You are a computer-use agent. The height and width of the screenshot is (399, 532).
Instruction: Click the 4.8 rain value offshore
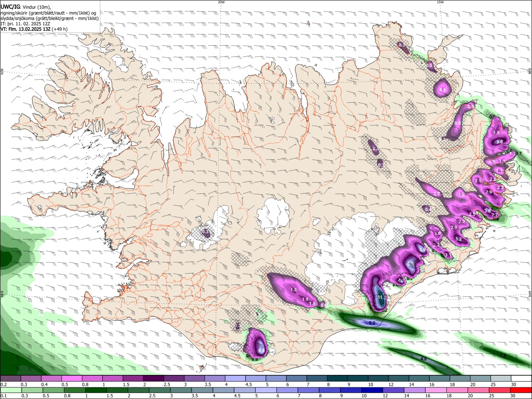tap(424, 359)
